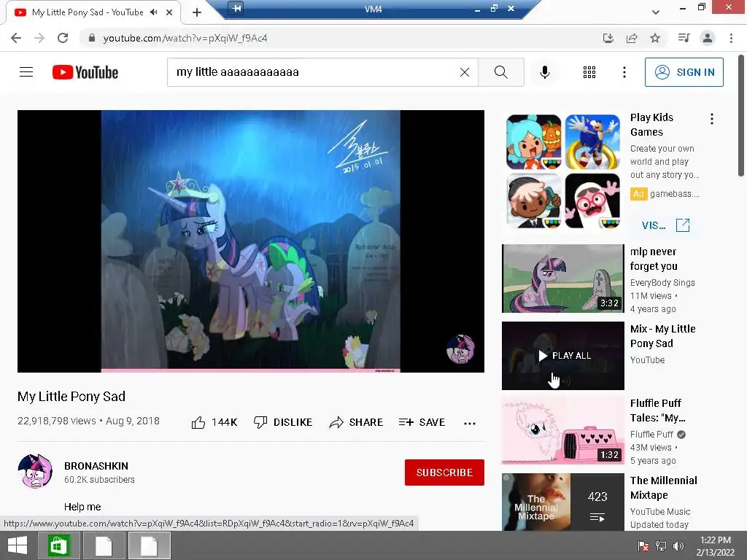Click the browser address bar URL
Image resolution: width=747 pixels, height=560 pixels.
coord(185,38)
